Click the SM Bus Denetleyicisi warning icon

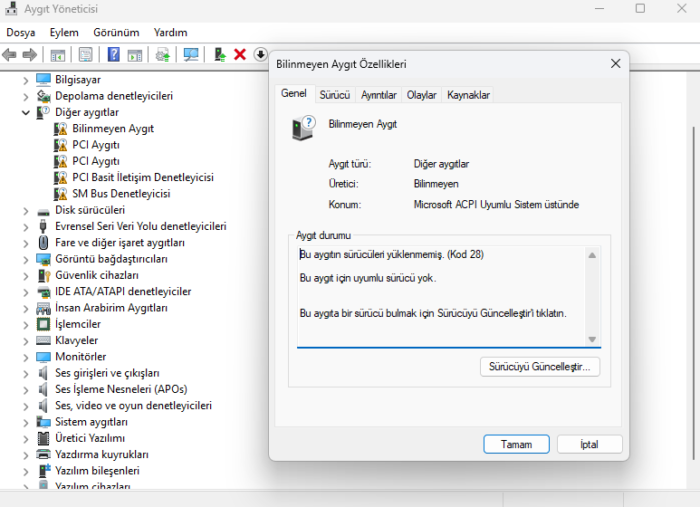(60, 194)
